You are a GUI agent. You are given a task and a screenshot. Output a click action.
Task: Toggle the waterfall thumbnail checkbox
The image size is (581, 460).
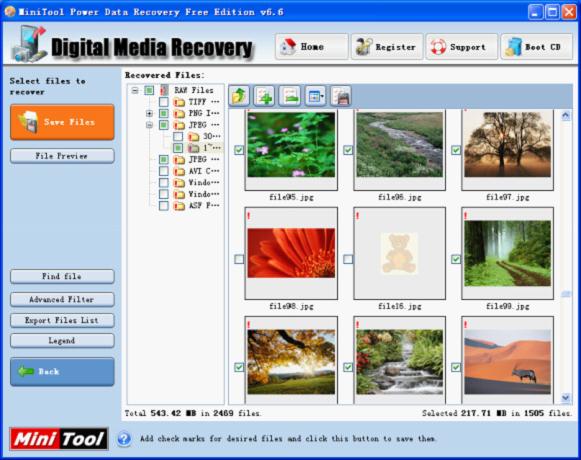click(348, 367)
